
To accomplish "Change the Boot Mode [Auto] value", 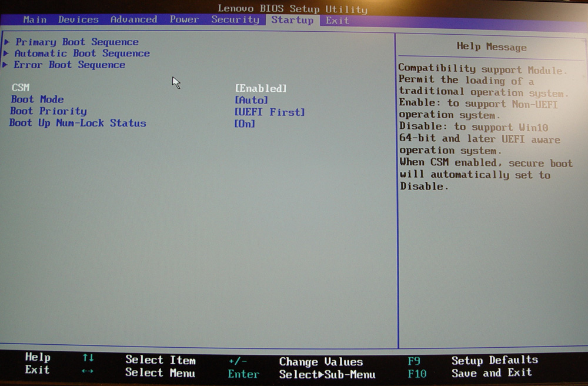I will (x=251, y=100).
